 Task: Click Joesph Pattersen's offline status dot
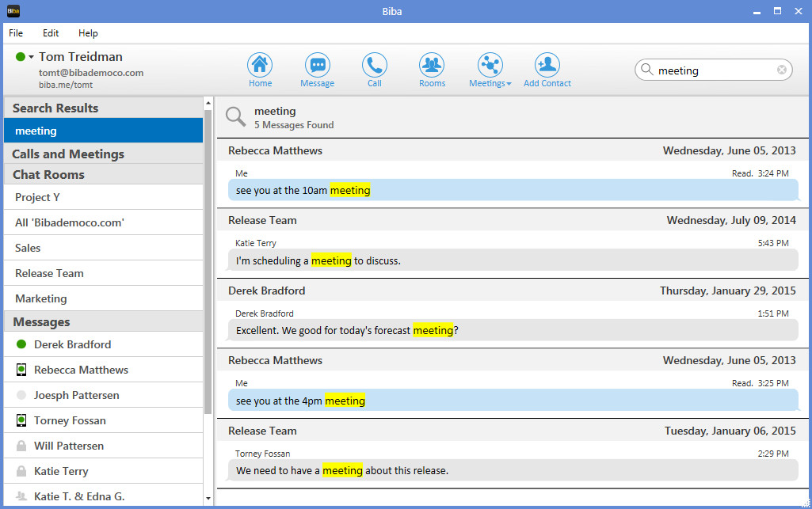point(21,395)
